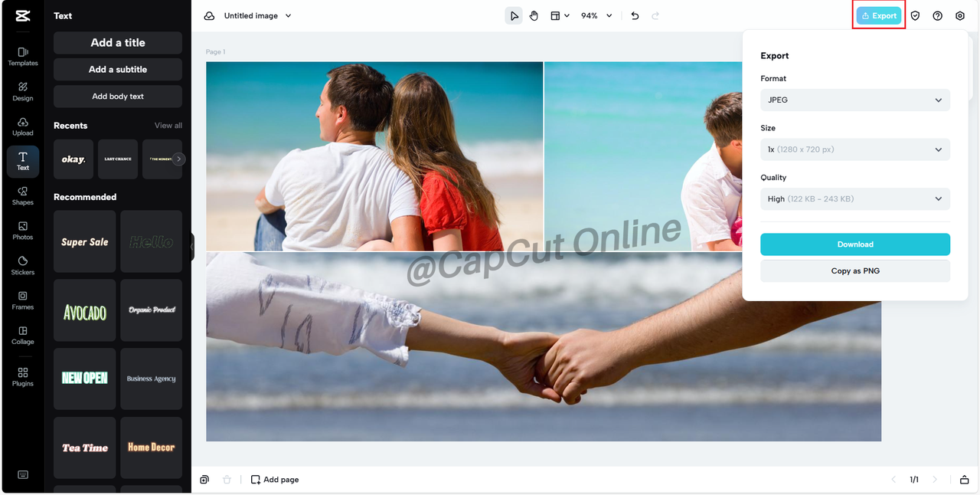Screen dimensions: 980x495
Task: Click the Copy as PNG button
Action: coord(855,270)
